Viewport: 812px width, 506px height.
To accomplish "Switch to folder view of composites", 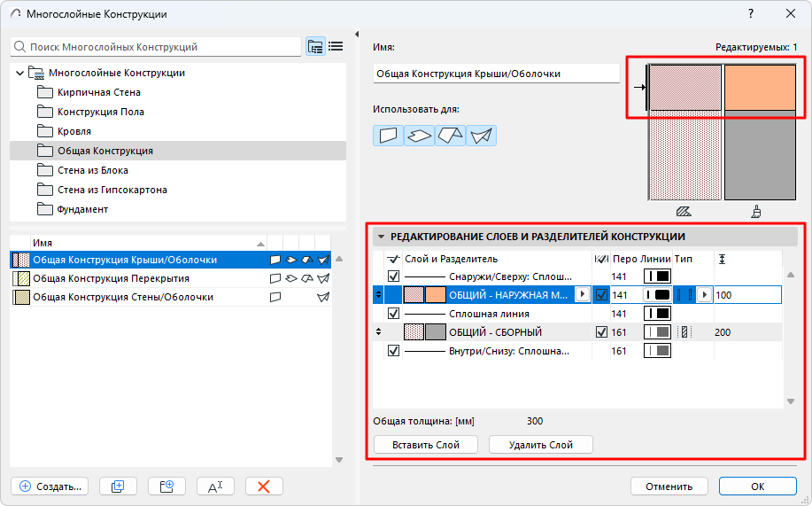I will [315, 47].
